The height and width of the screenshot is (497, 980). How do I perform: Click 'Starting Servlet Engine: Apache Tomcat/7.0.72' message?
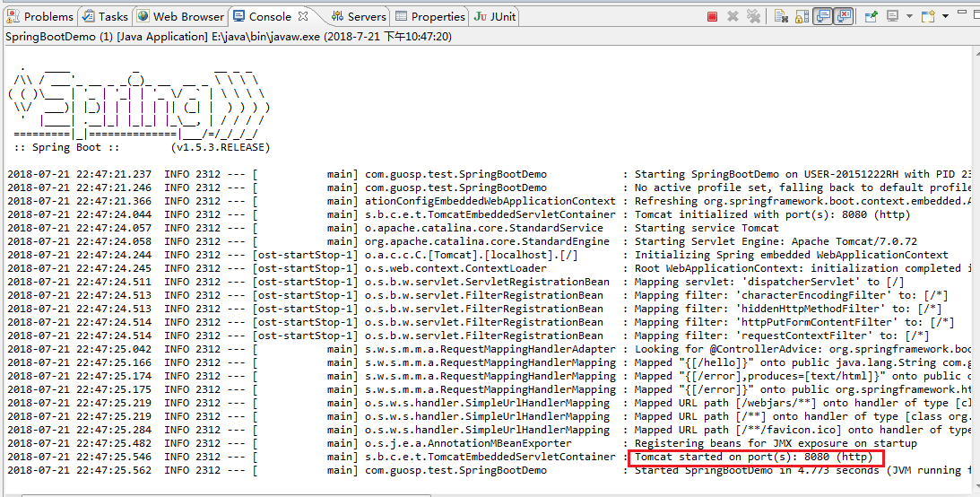pyautogui.click(x=776, y=241)
